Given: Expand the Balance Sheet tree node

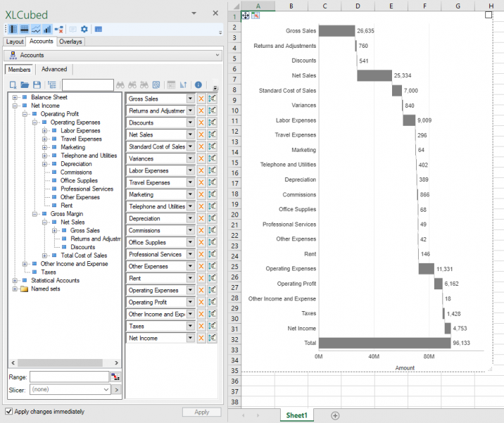Looking at the screenshot, I should [x=15, y=97].
